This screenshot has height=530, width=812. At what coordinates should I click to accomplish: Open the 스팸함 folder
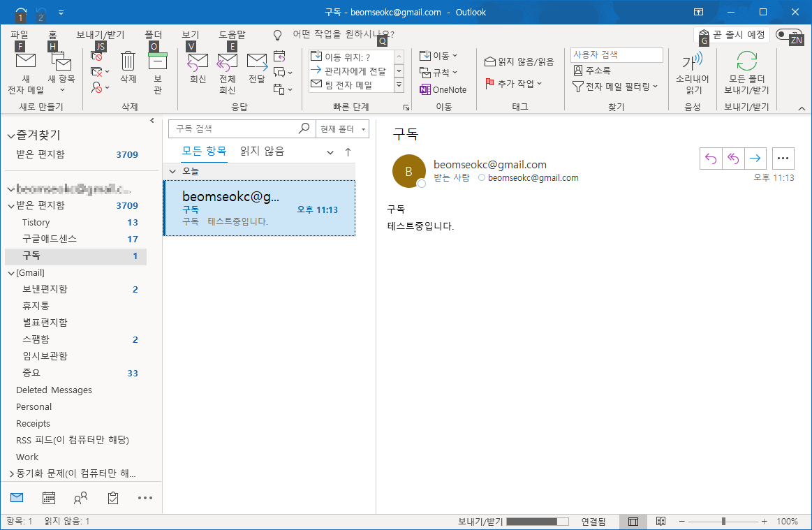75,339
